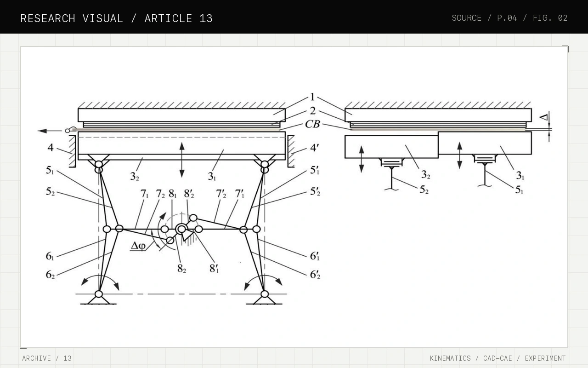Click the 8₂ label below the crank
The image size is (588, 368).
(x=182, y=269)
